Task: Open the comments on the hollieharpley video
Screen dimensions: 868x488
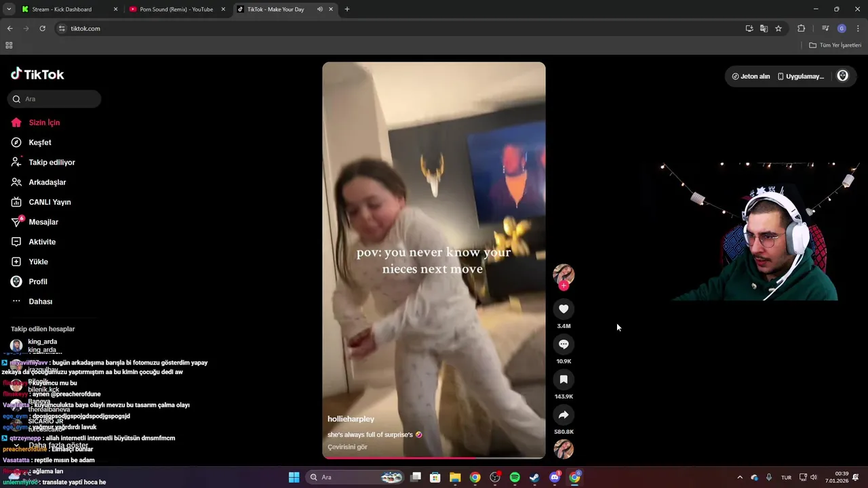Action: pos(564,344)
